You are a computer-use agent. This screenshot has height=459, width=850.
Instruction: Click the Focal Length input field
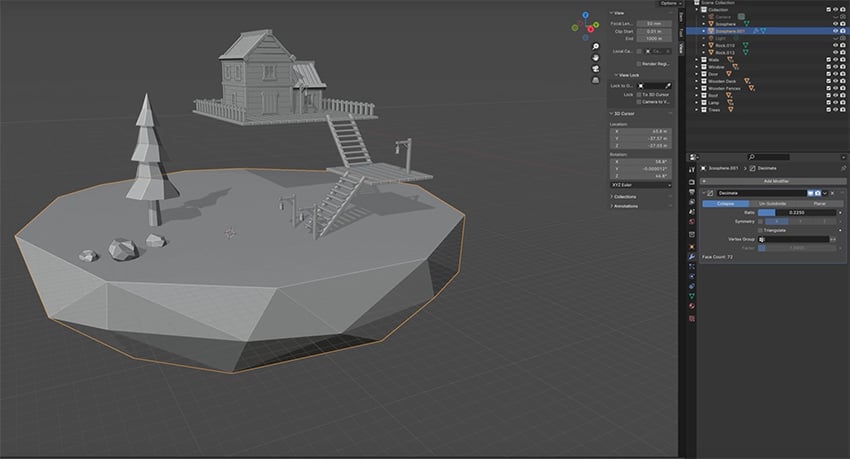(654, 23)
